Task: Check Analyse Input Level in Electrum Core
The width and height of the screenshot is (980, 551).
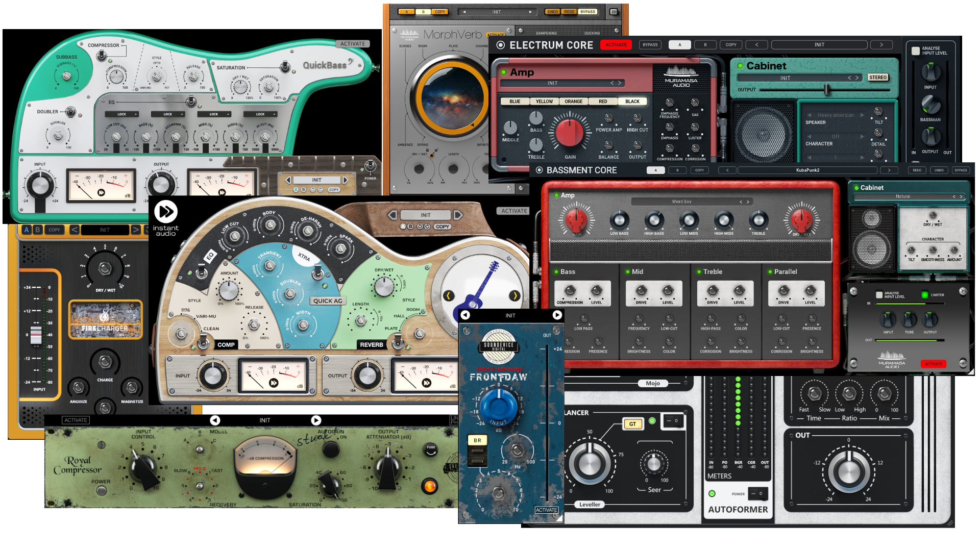Action: tap(916, 51)
